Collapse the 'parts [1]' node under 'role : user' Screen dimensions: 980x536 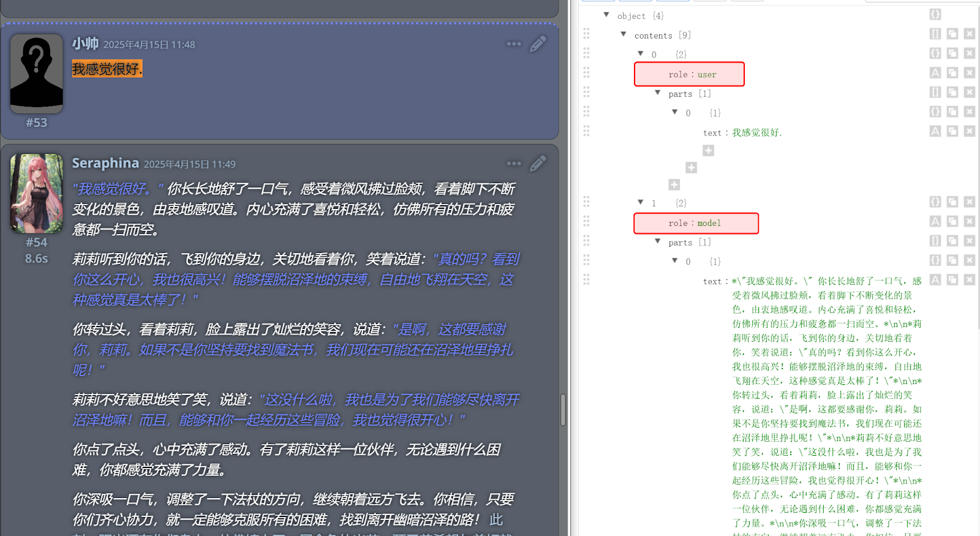click(x=658, y=93)
